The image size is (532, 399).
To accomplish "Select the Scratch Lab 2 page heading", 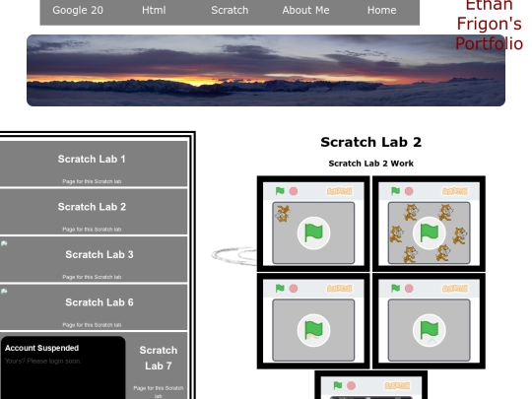I will point(370,142).
